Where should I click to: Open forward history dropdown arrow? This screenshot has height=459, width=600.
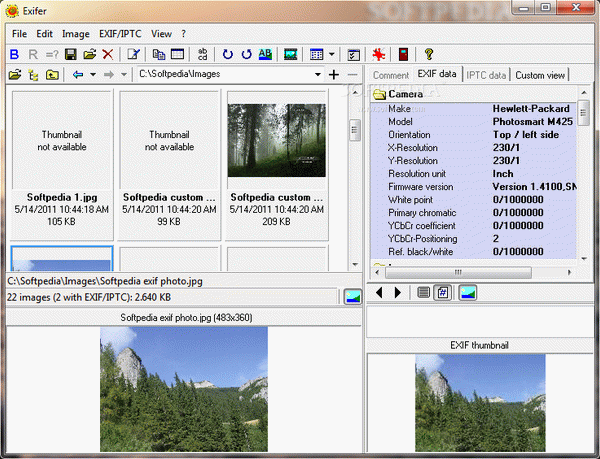point(124,75)
